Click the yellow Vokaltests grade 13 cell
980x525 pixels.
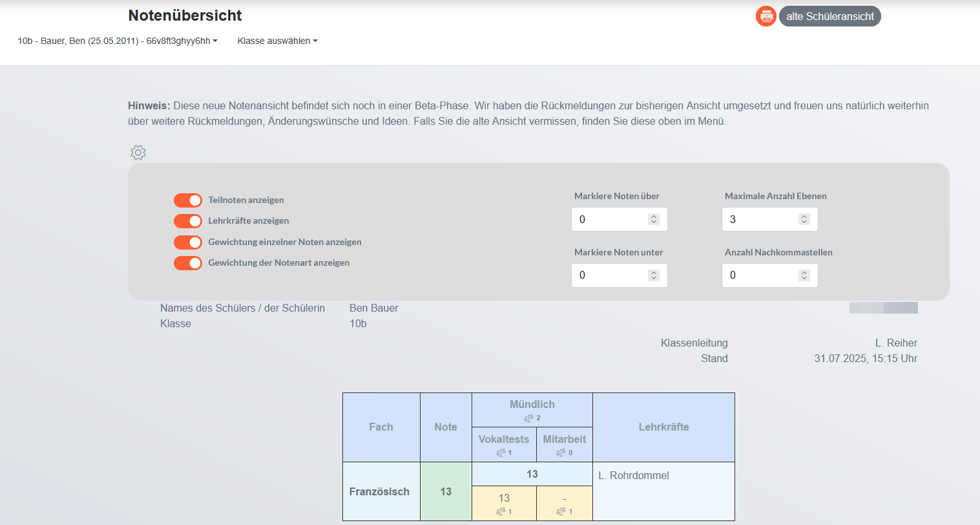tap(504, 503)
